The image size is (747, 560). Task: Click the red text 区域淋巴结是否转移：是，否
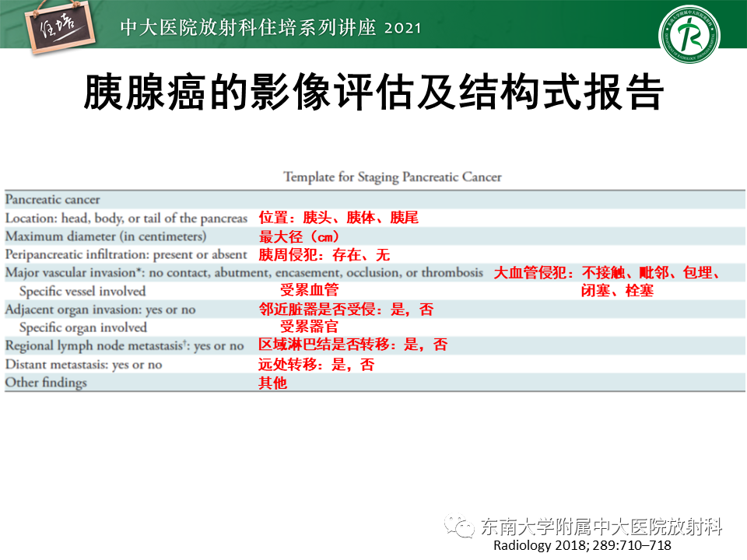pos(353,345)
